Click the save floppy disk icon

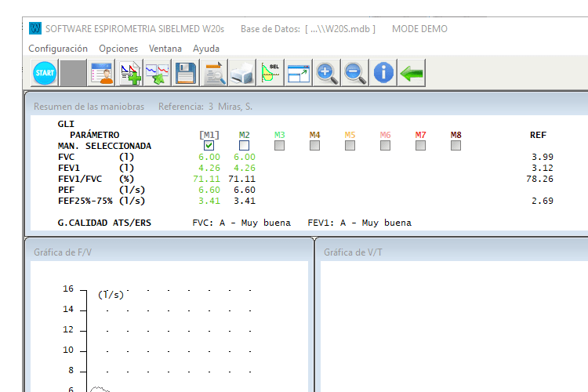point(185,74)
